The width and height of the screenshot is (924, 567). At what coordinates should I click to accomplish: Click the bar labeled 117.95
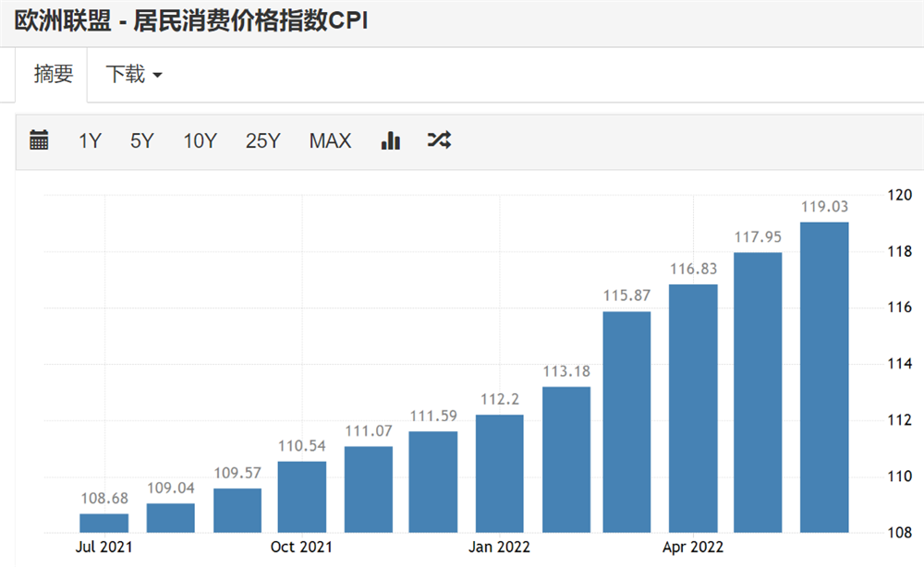pyautogui.click(x=758, y=392)
